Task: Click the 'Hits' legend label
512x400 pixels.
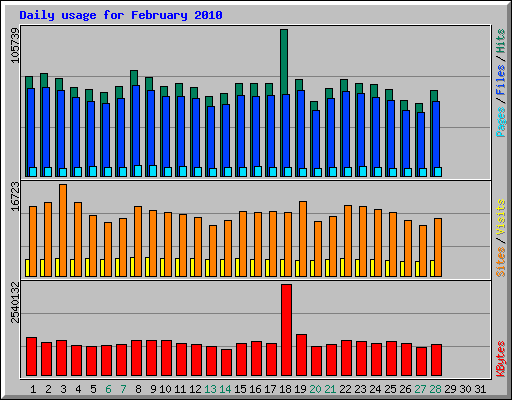Action: point(500,41)
